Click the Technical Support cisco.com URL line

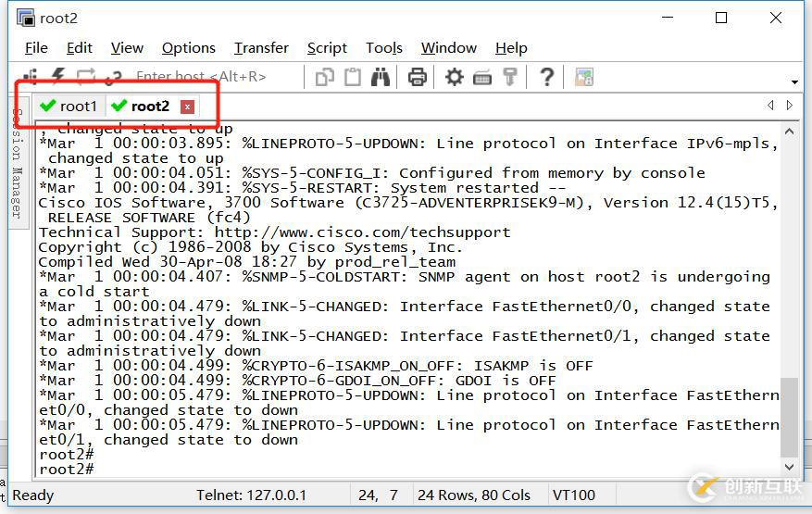tap(274, 232)
